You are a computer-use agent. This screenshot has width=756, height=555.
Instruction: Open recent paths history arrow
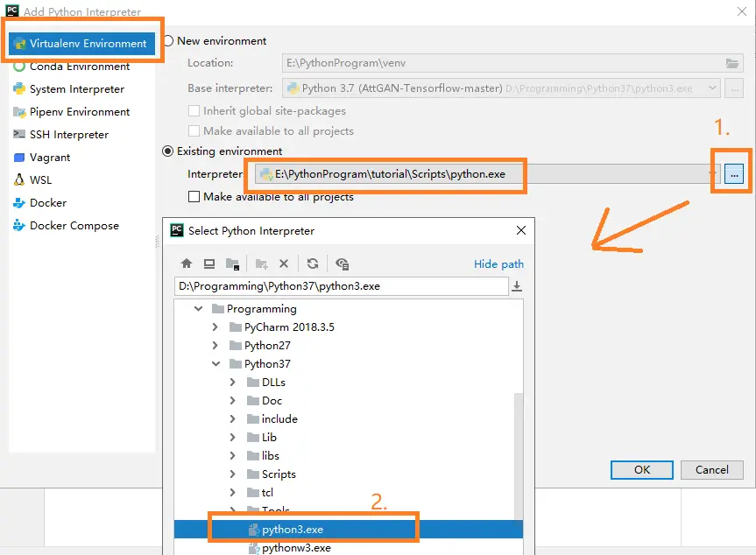click(517, 286)
